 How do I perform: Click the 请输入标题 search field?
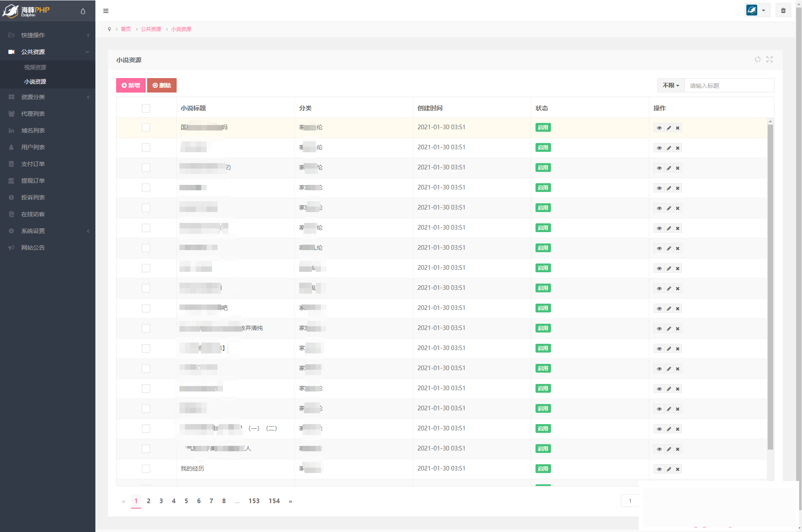[x=729, y=86]
